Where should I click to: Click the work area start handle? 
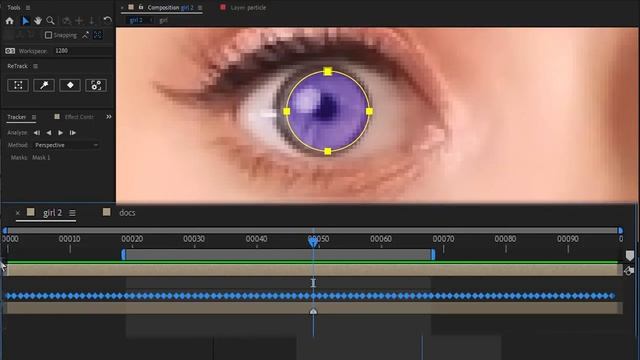124,255
